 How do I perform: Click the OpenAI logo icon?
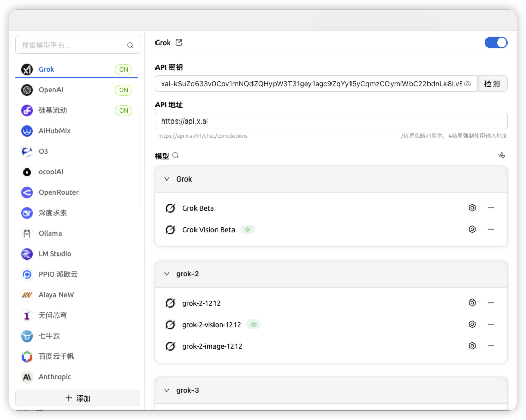click(27, 90)
